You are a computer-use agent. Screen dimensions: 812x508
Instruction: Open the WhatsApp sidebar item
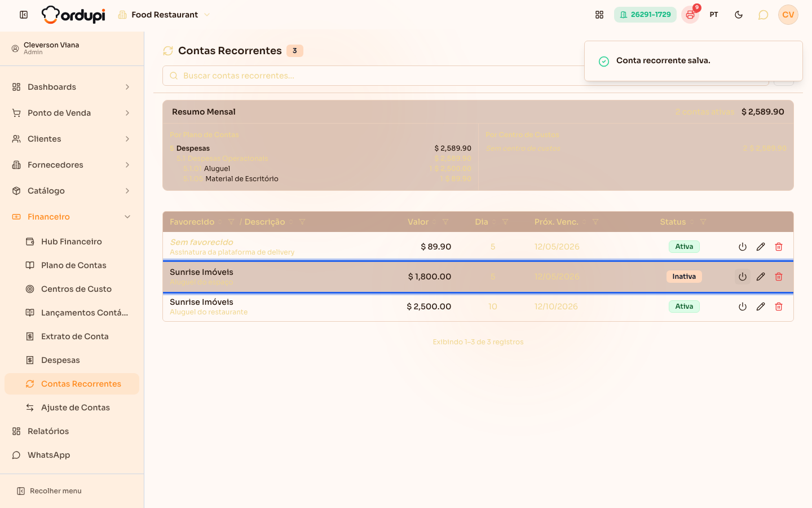click(x=72, y=455)
